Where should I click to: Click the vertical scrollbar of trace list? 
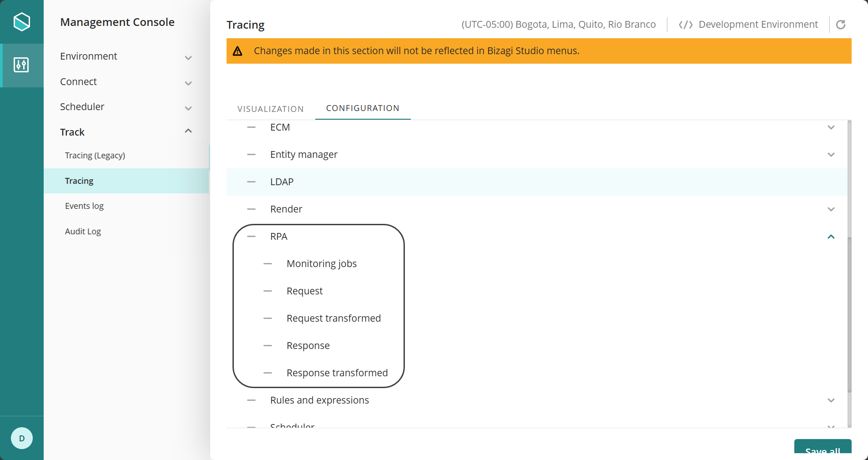point(849,314)
